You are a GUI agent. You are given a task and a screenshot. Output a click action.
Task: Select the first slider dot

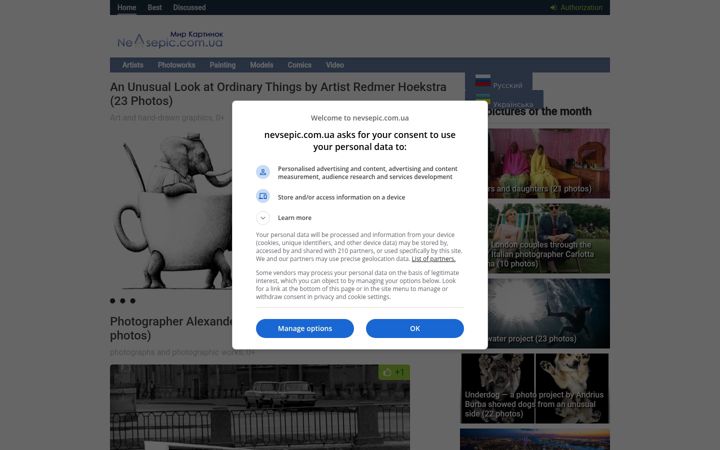(112, 301)
